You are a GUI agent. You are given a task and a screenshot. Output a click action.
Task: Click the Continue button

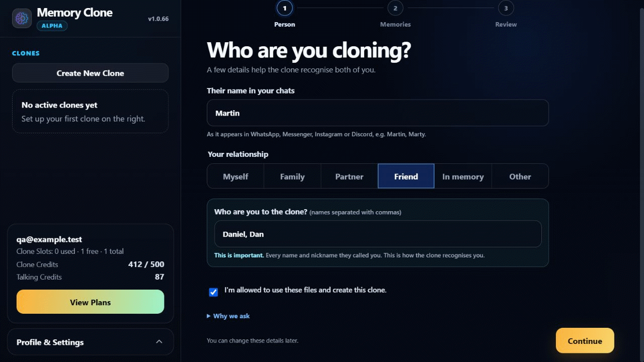[x=585, y=341]
